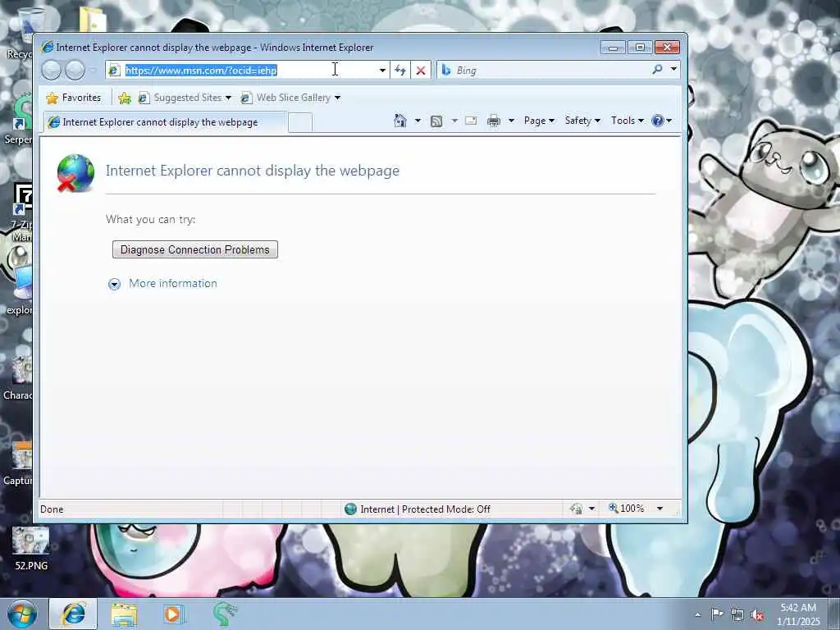Screen dimensions: 840x630
Task: Open Windows Media Player taskbar icon
Action: (x=173, y=614)
